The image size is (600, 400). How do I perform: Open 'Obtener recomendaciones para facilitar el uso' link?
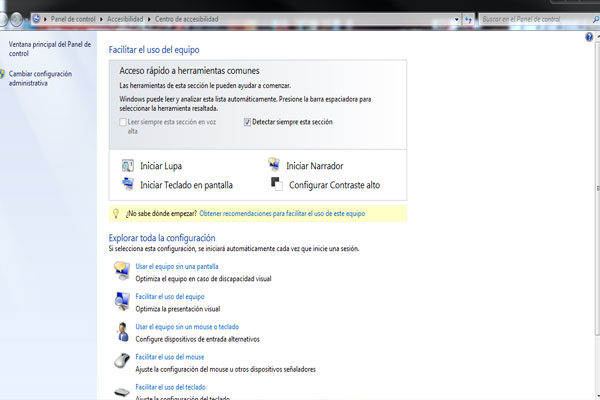click(283, 214)
